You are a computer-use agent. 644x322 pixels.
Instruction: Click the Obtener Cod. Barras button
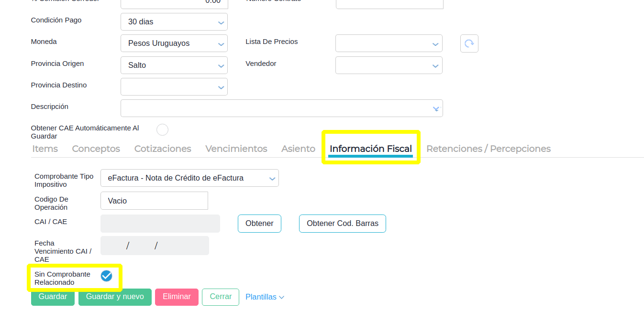tap(342, 224)
